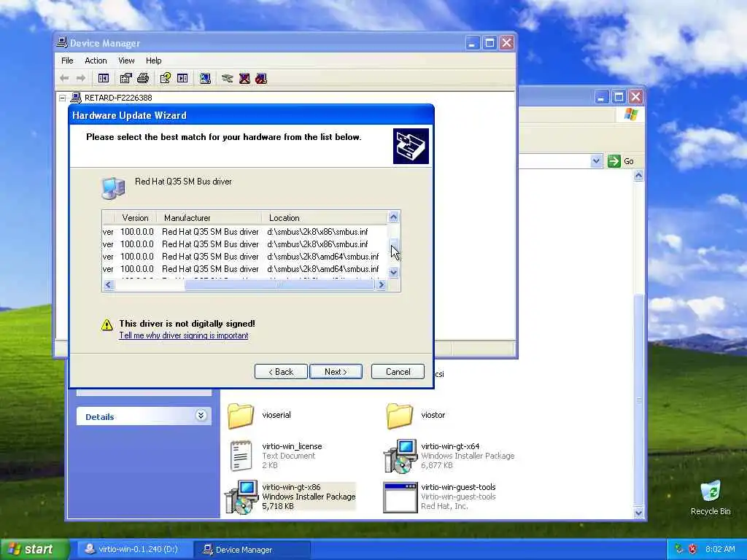Select the virtio-win-gt-x64 installer package
The width and height of the screenshot is (747, 560).
[x=449, y=456]
